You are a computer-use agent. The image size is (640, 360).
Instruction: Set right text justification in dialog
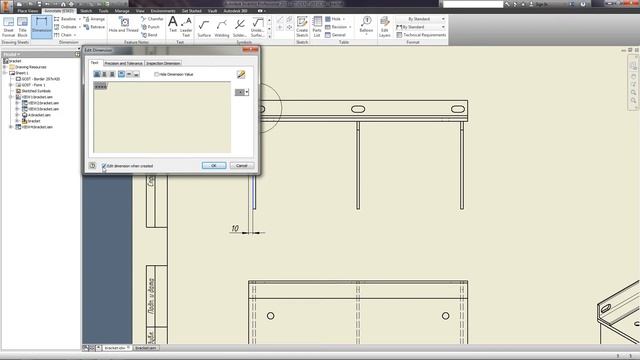112,74
